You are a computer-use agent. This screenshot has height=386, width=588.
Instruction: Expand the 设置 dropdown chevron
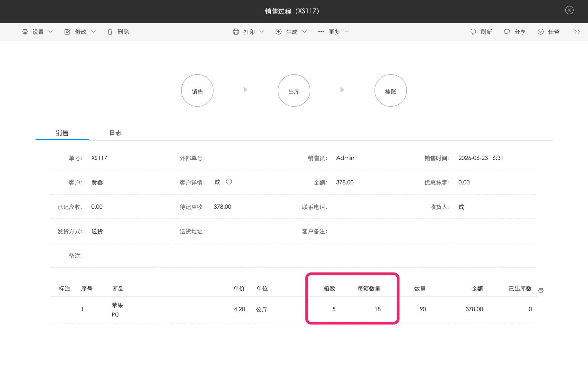tap(51, 31)
